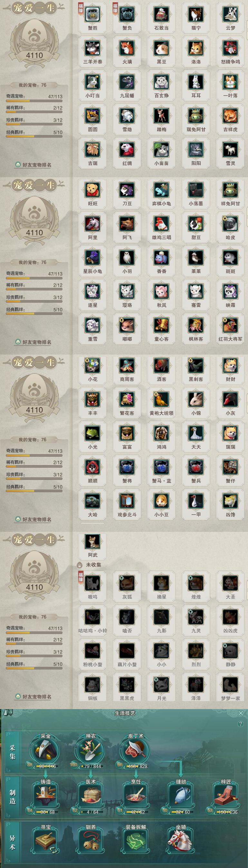Choose the 吉祥虎 tiger pet icon
This screenshot has height=868, width=248.
click(x=231, y=116)
